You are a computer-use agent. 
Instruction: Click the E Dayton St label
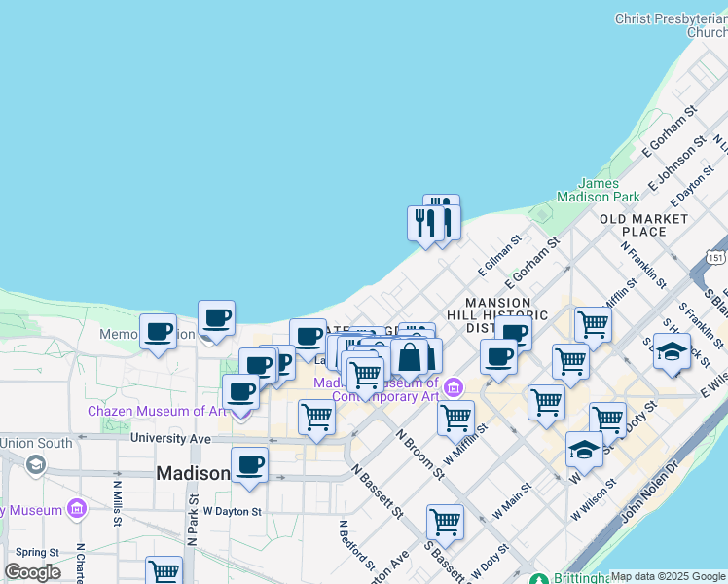(x=692, y=186)
